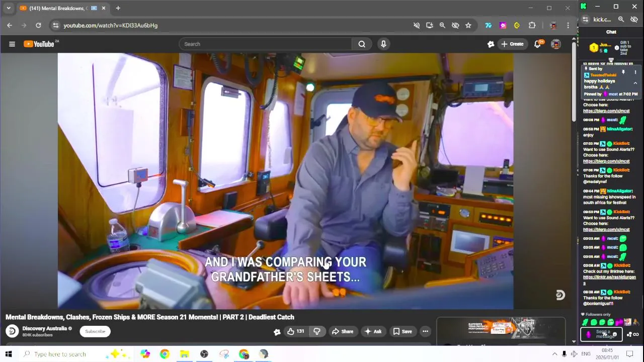Click the channel watermark on video corner

point(560,295)
